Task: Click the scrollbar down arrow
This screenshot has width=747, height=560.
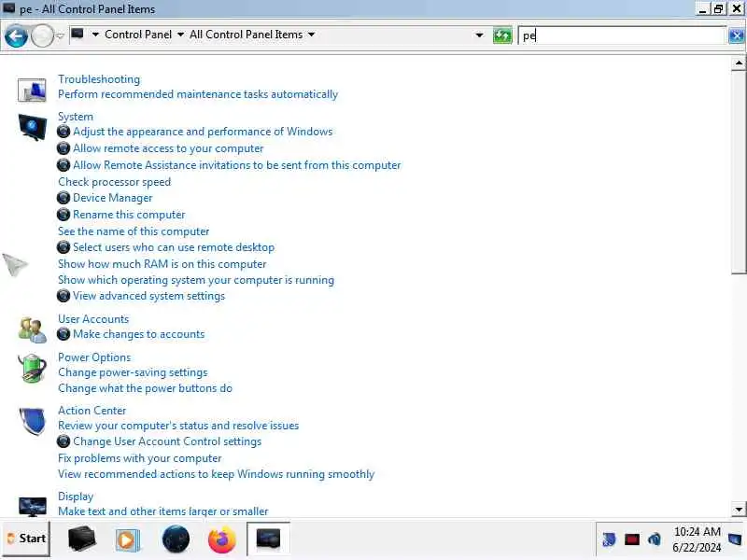Action: 739,509
